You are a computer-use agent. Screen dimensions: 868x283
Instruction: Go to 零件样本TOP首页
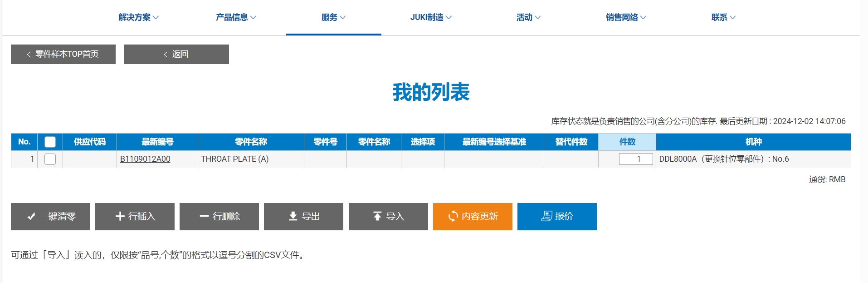[63, 55]
